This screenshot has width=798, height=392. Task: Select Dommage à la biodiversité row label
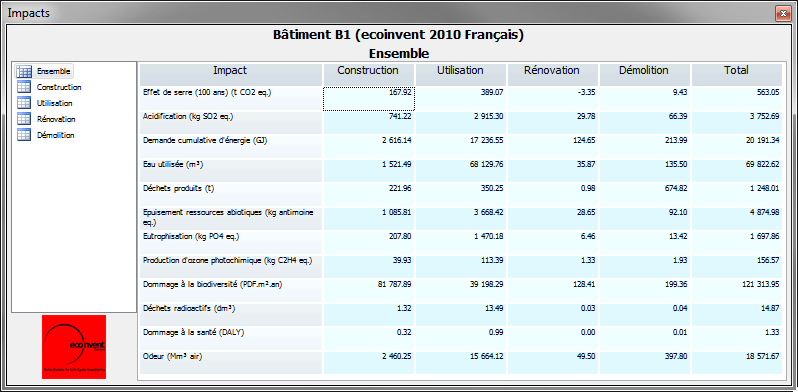coord(213,285)
